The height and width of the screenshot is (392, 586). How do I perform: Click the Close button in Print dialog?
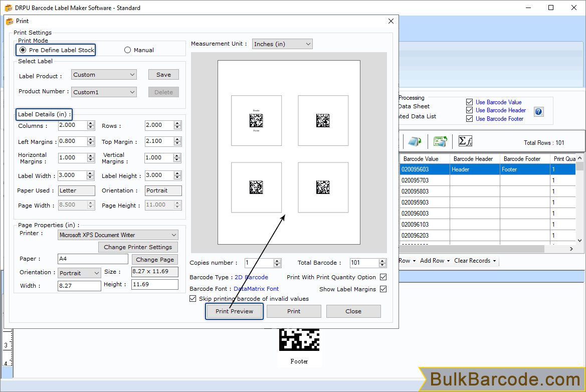353,311
